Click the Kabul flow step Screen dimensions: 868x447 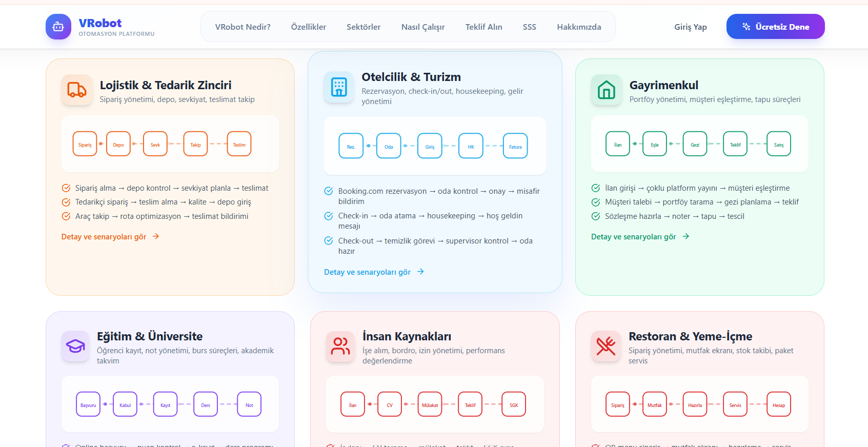(x=125, y=404)
